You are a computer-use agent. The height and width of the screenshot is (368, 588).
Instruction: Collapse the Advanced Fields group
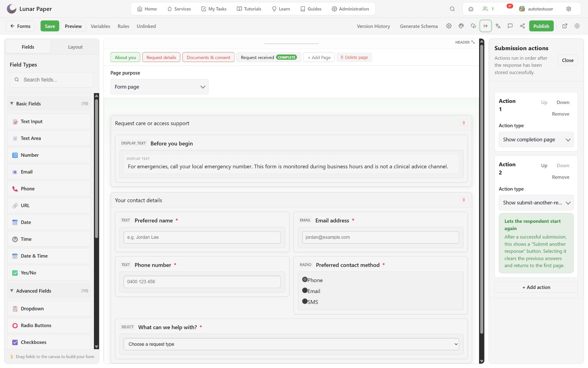tap(49, 291)
